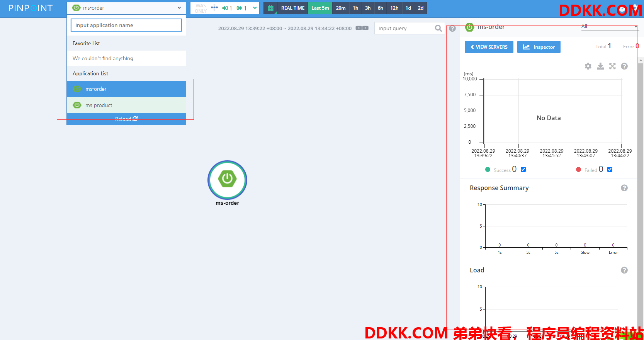
Task: Click the Favorite List header
Action: [126, 43]
